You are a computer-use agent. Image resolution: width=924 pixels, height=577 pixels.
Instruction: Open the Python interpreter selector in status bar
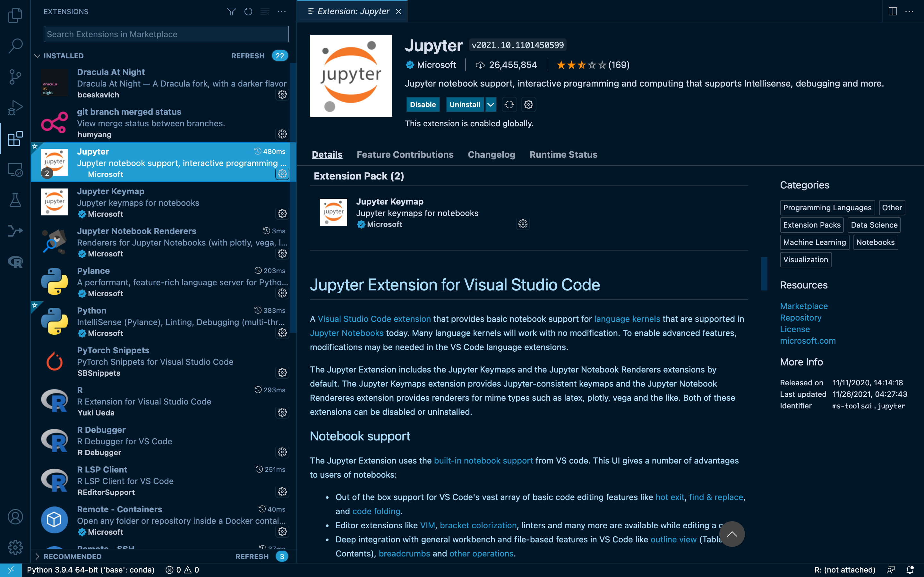pos(90,570)
